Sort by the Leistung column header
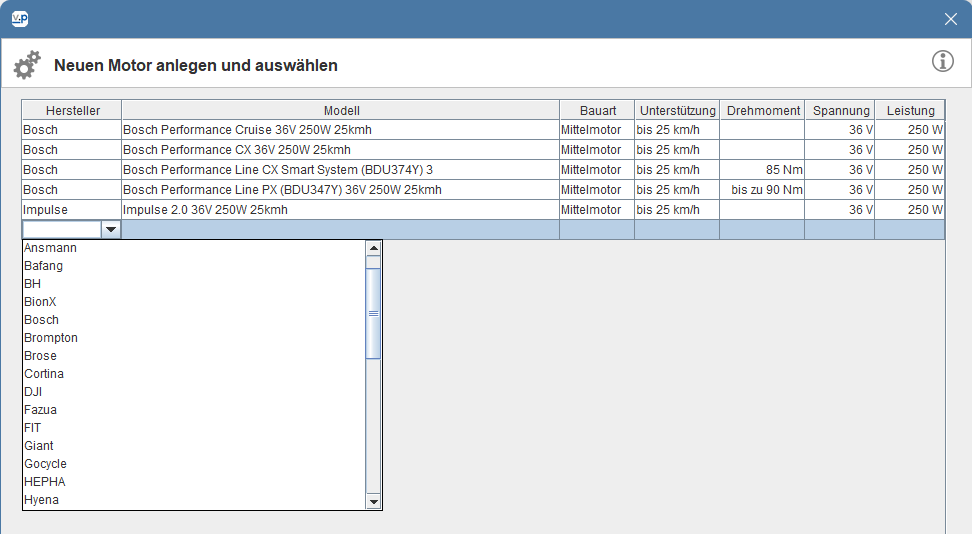 click(x=910, y=110)
